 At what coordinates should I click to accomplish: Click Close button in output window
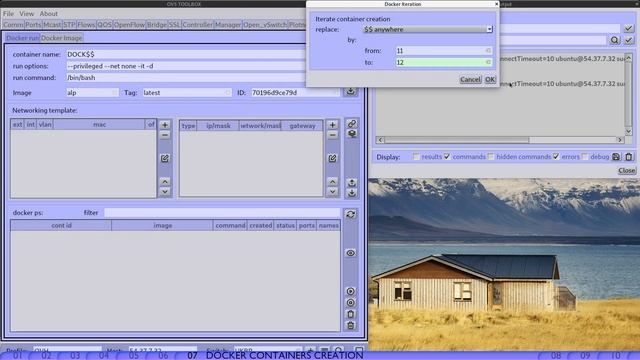point(627,170)
